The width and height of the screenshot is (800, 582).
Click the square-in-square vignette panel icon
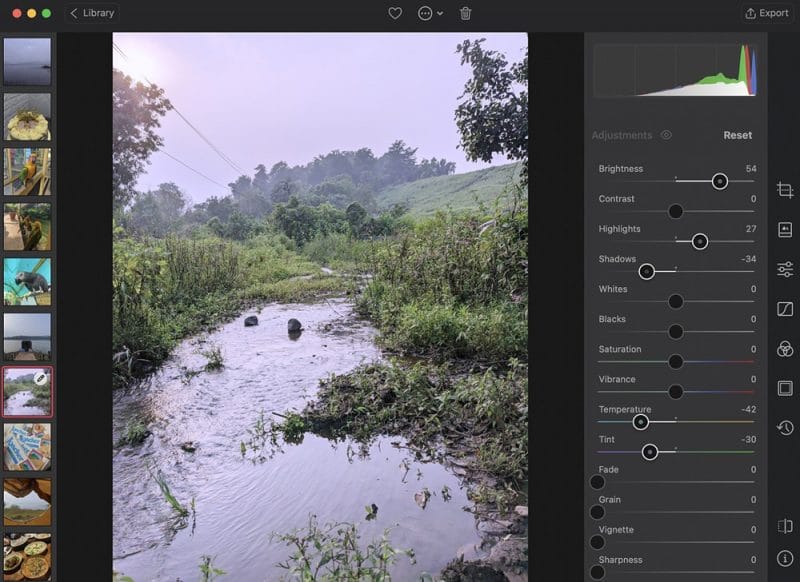[785, 387]
